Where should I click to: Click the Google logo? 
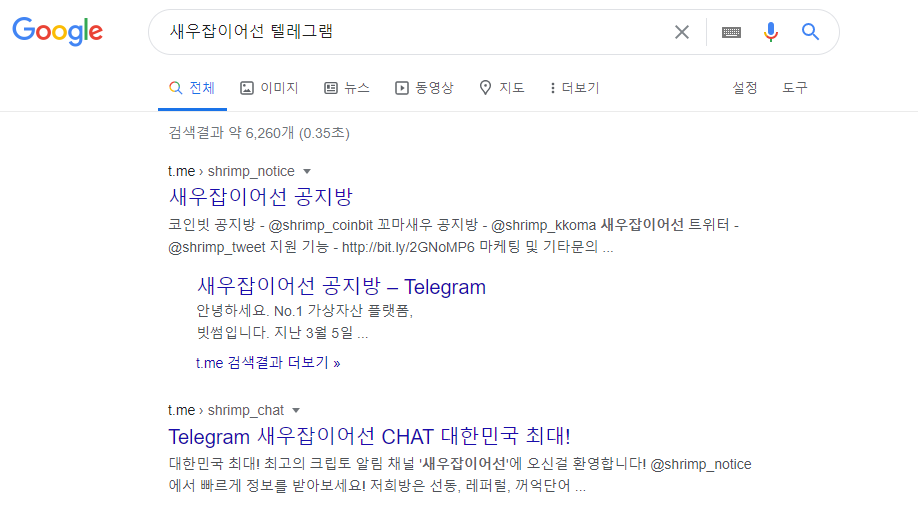pos(57,31)
